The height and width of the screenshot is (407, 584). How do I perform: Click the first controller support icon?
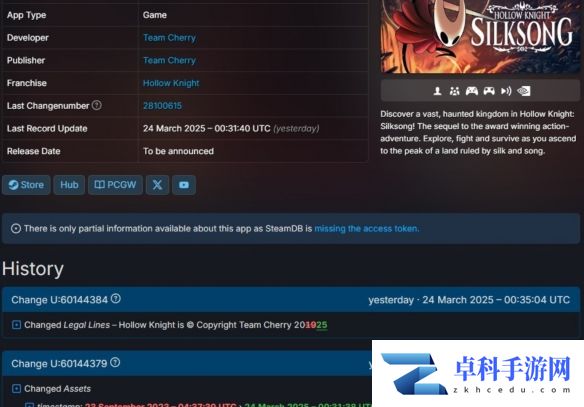point(472,91)
